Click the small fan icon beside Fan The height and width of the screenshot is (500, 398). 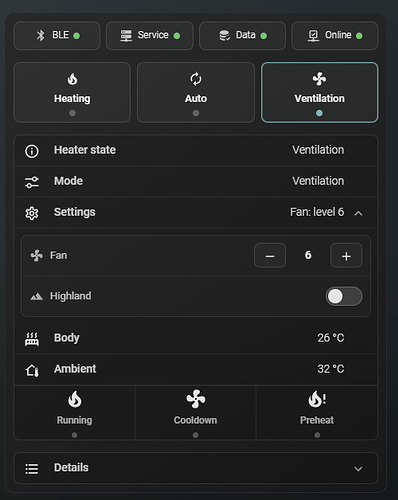click(x=37, y=256)
